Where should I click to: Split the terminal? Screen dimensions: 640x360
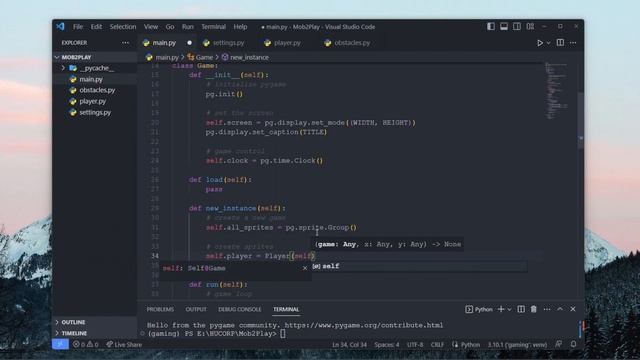point(521,309)
